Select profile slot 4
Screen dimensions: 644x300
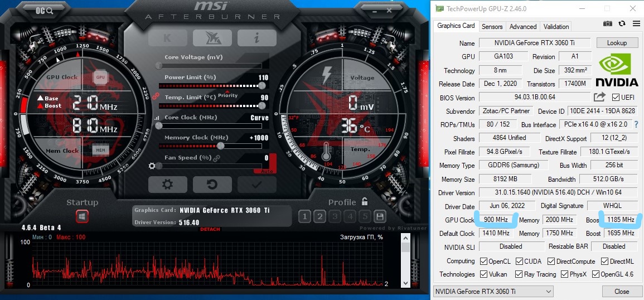click(x=350, y=216)
